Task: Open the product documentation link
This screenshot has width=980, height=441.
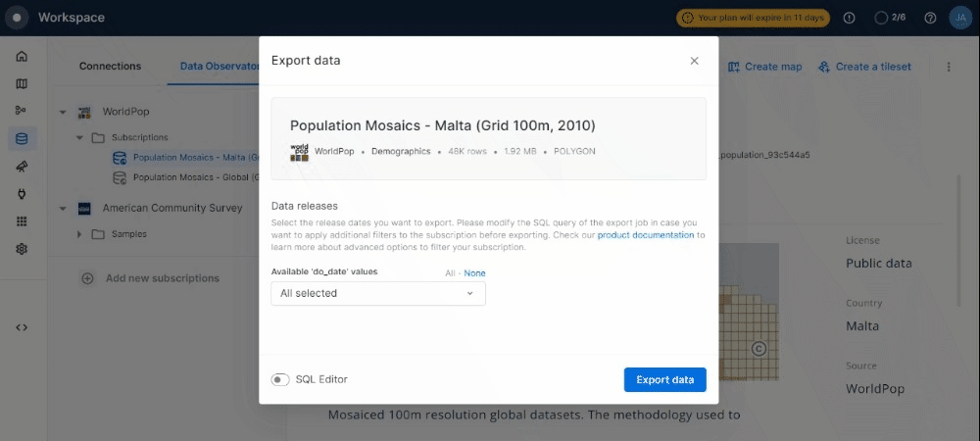Action: point(646,235)
